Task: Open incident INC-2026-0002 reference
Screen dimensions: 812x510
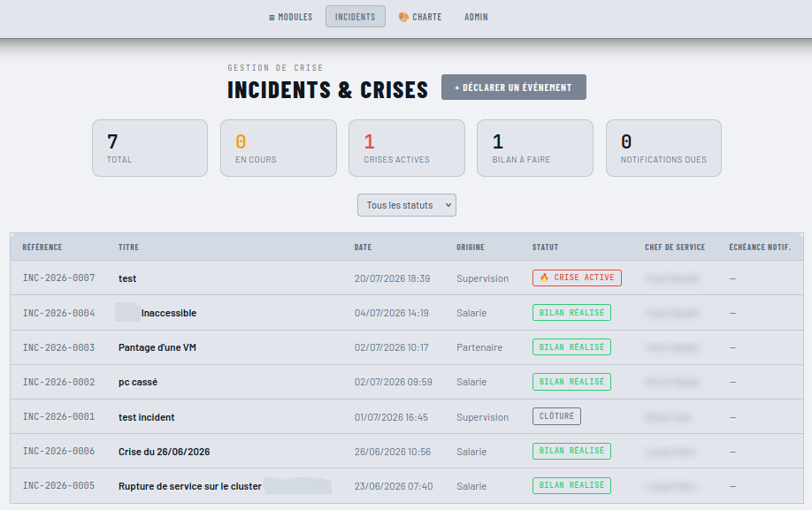Action: point(58,382)
